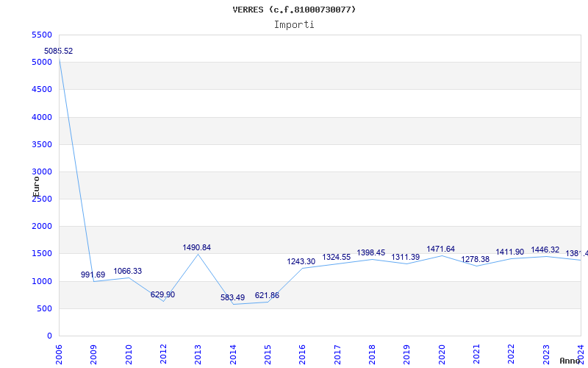The image size is (588, 368).
Task: Click the x-axis year 2020
Action: coord(442,355)
